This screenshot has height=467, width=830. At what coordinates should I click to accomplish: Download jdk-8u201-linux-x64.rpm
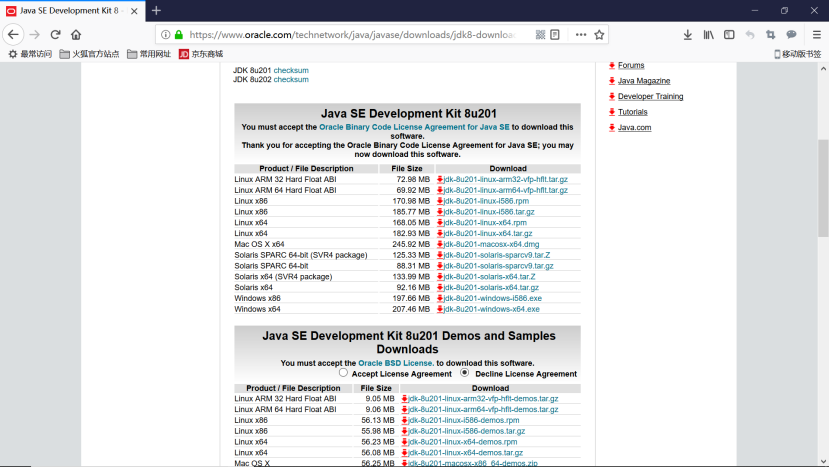(485, 223)
